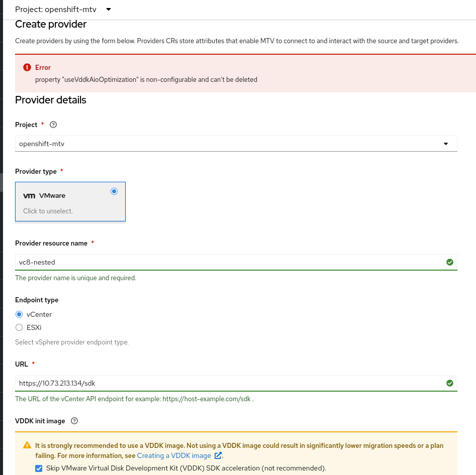The width and height of the screenshot is (476, 475).
Task: Toggle the VMware provider type radio button
Action: tap(114, 191)
